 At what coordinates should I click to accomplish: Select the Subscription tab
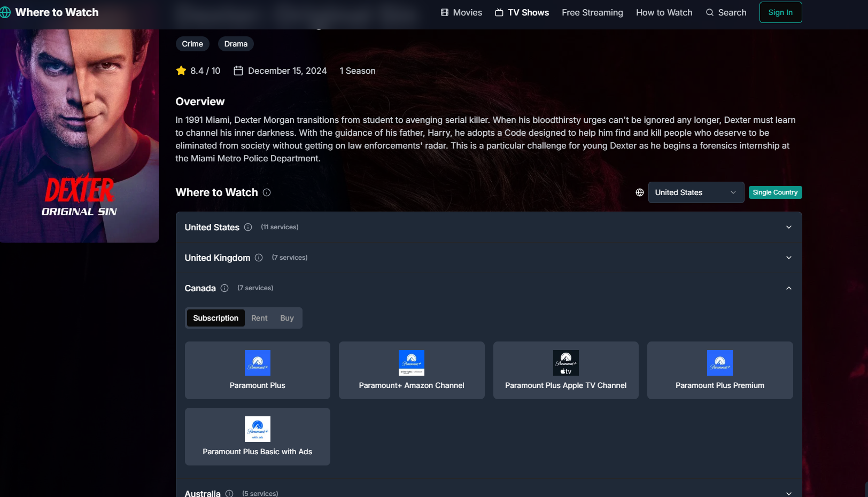(216, 318)
